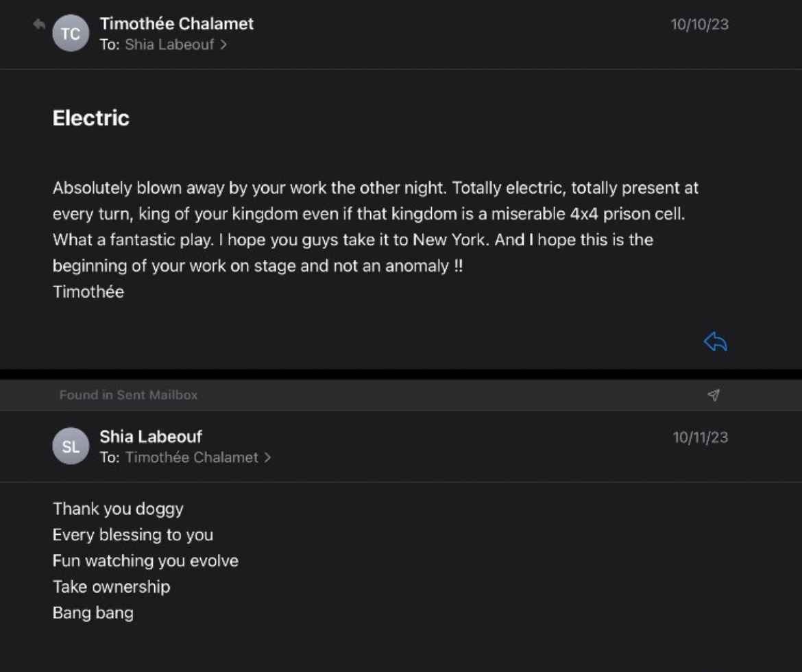Click the SL contact avatar

click(x=71, y=446)
